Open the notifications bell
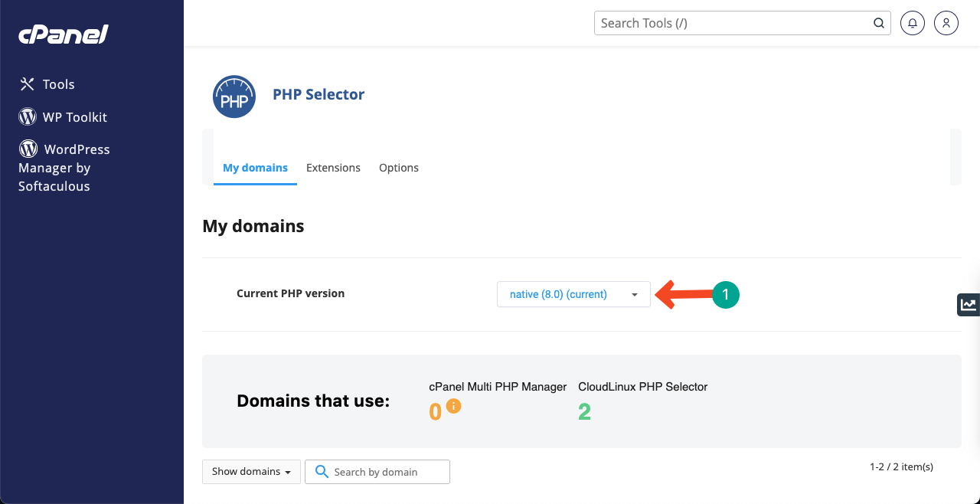This screenshot has width=980, height=504. (x=912, y=23)
